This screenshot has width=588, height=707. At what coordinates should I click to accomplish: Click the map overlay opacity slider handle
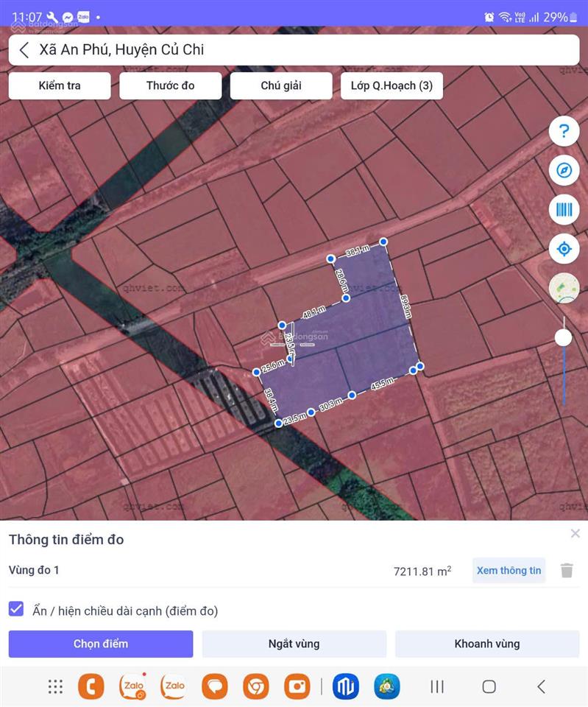(564, 337)
